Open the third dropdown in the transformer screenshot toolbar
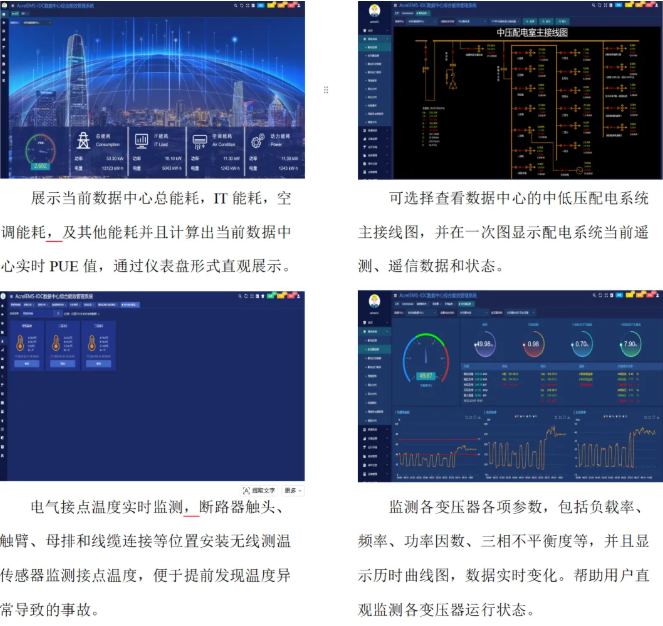 [518, 313]
